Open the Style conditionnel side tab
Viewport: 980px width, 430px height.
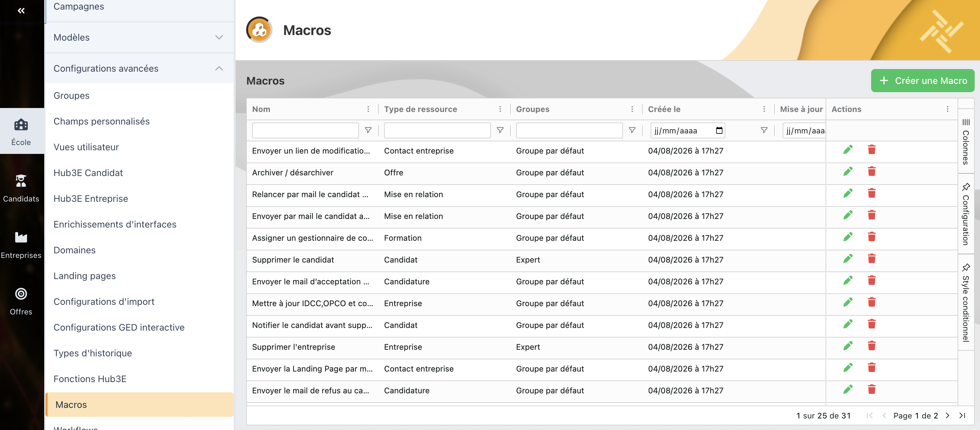(x=965, y=303)
